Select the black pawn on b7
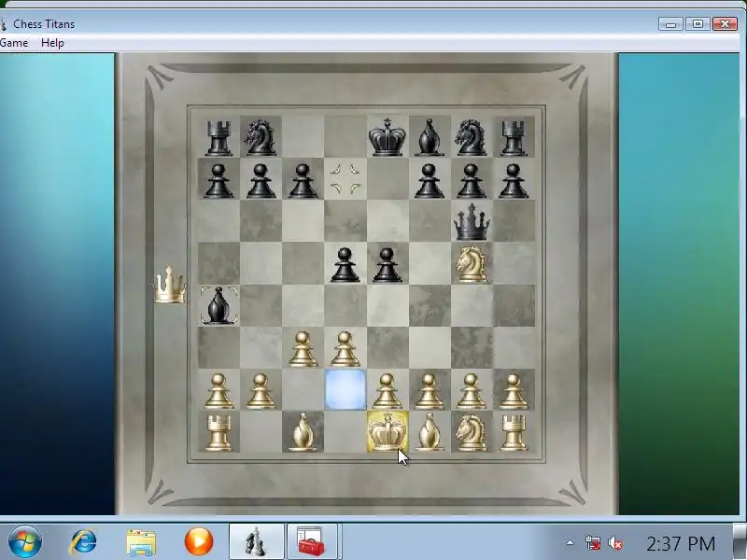Viewport: 747px width, 560px height. coord(261,181)
